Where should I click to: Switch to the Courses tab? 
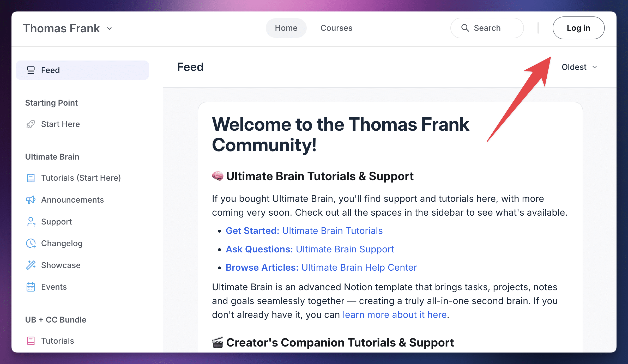(336, 28)
